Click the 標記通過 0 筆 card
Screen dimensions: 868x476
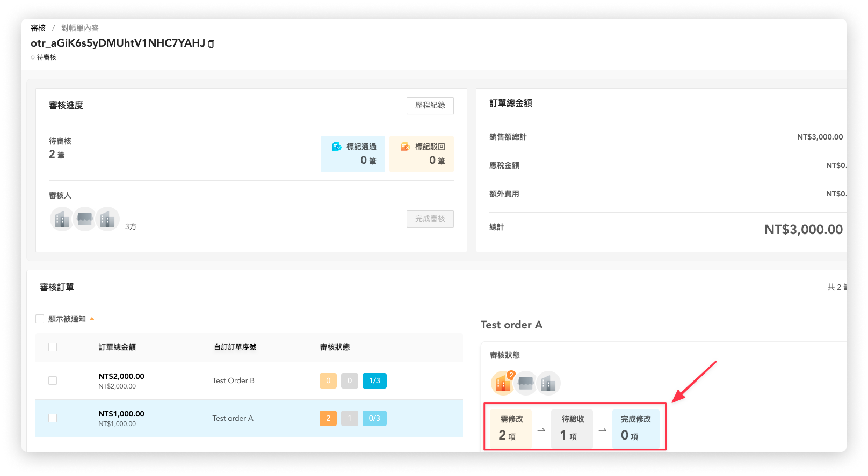point(353,154)
